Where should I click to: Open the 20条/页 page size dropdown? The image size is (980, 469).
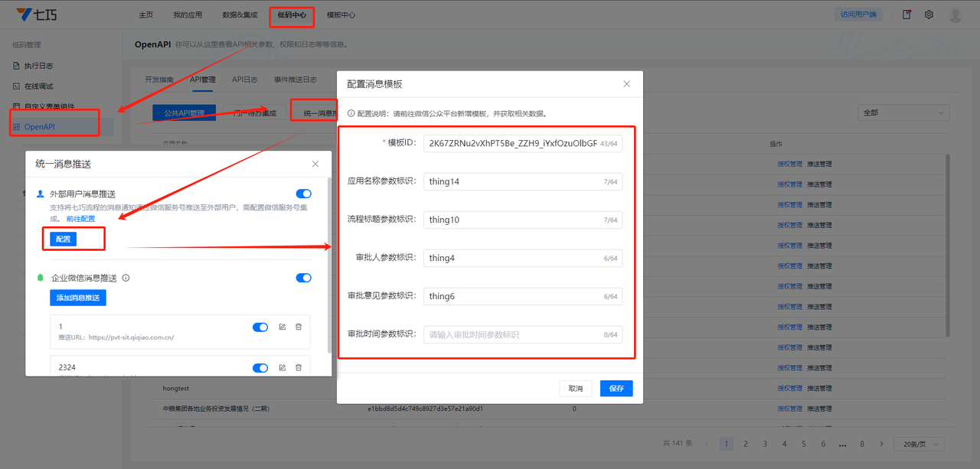[918, 444]
